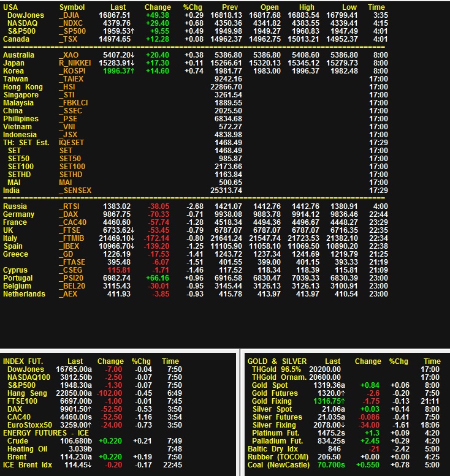Click Baltic Dry Idx row label

pos(273,448)
